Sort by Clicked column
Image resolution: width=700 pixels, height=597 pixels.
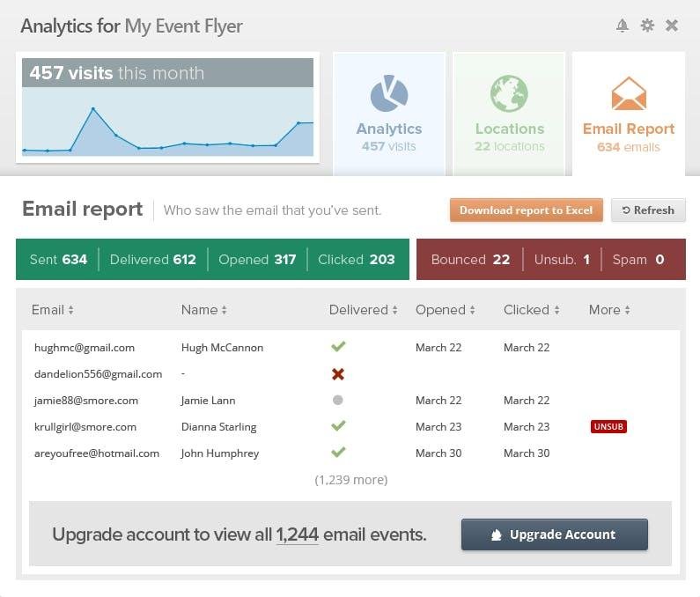(531, 310)
